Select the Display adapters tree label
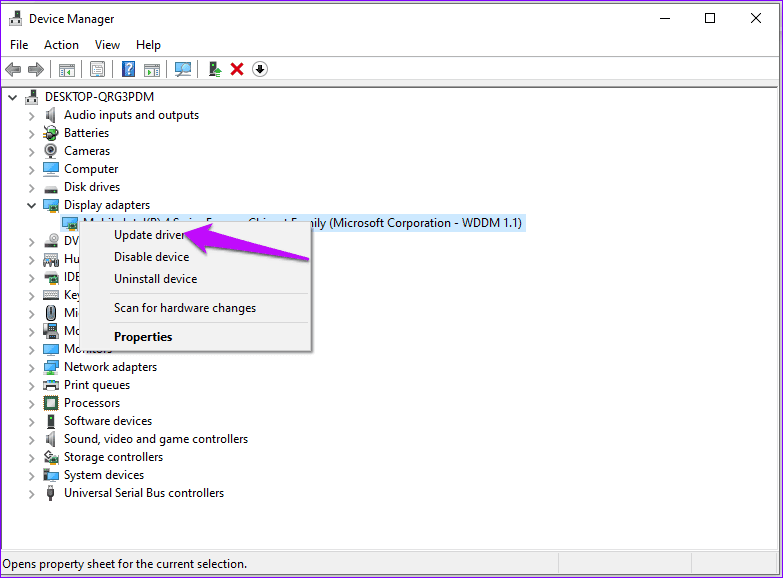783x578 pixels. coord(107,205)
